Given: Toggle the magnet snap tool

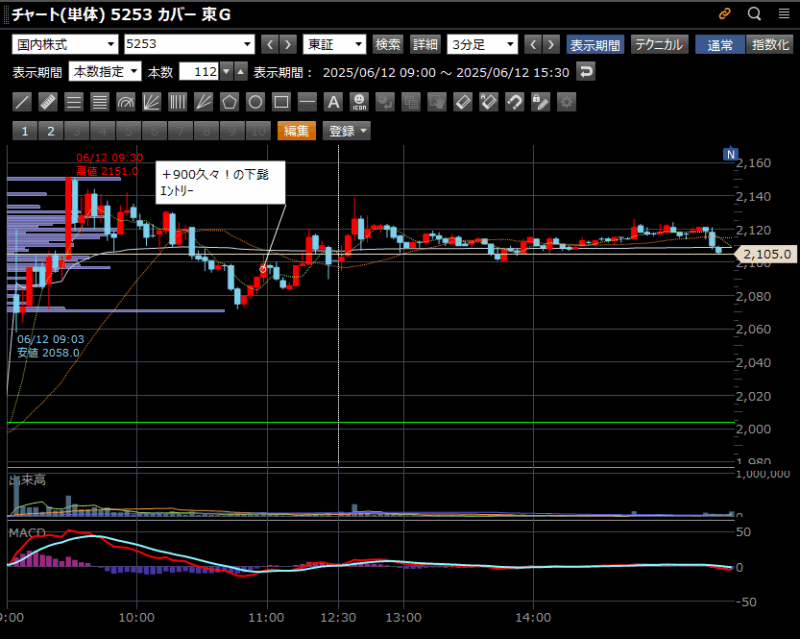Looking at the screenshot, I should tap(515, 102).
